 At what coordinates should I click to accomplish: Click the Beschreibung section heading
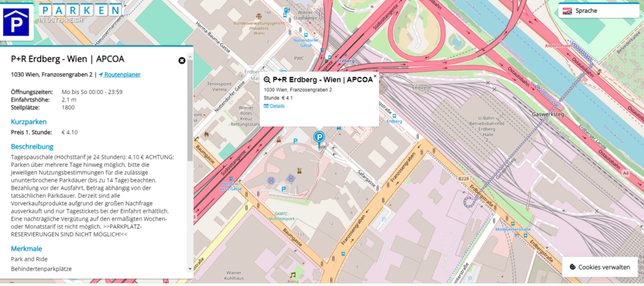coord(32,147)
